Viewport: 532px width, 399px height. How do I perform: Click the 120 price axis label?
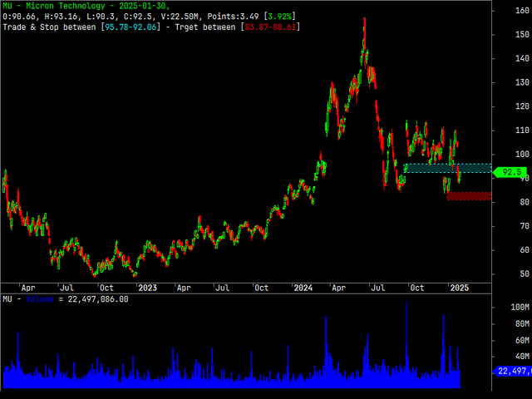(522, 106)
